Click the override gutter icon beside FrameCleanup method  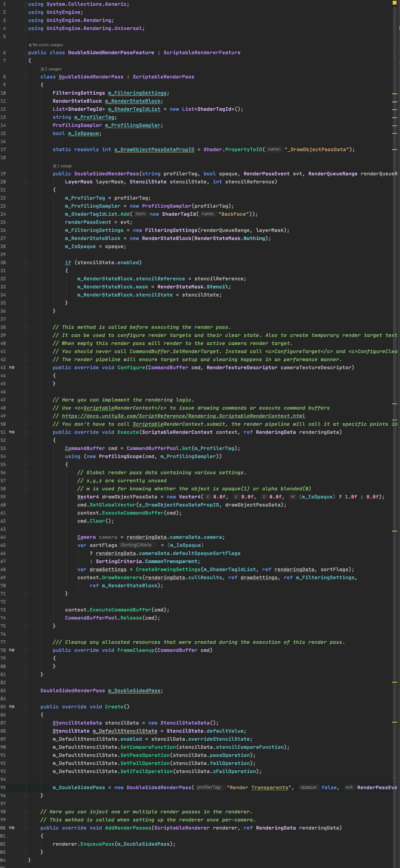(x=12, y=650)
